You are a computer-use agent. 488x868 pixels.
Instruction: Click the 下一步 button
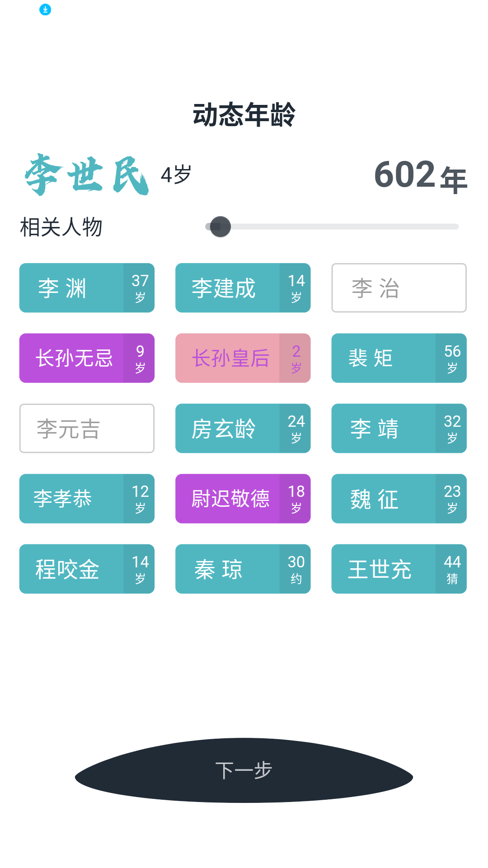point(244,770)
